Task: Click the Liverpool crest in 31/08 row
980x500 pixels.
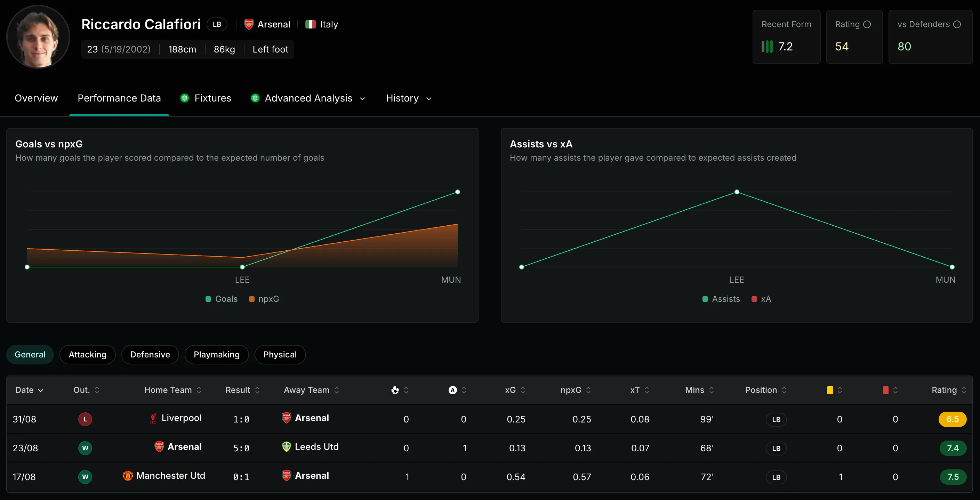Action: (x=153, y=418)
